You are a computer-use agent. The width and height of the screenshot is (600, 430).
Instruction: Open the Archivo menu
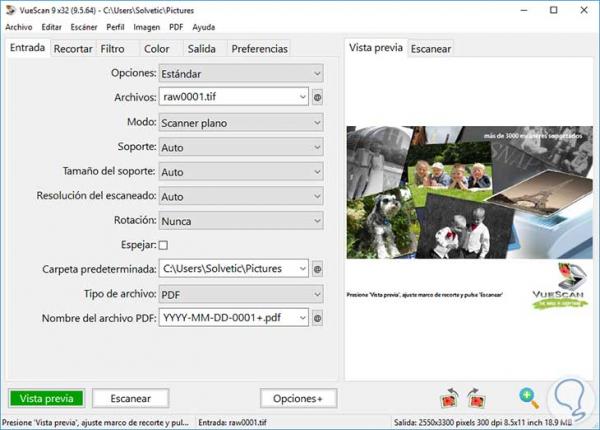tap(19, 27)
